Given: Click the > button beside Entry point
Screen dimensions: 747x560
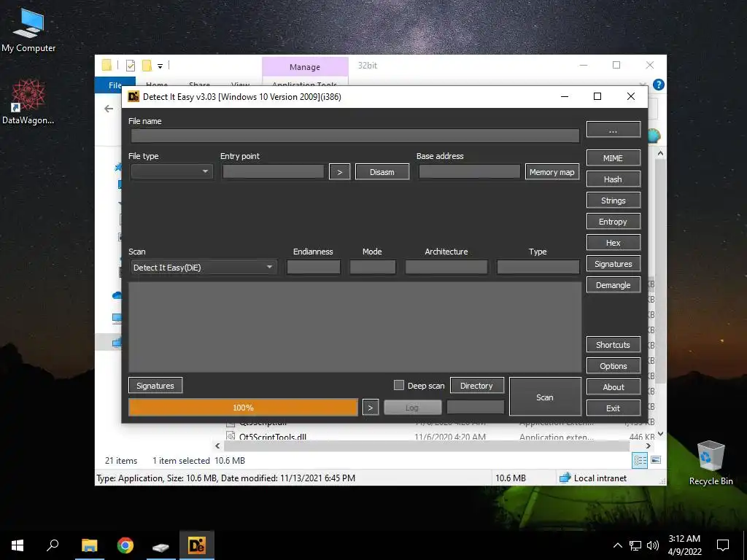Looking at the screenshot, I should point(340,172).
